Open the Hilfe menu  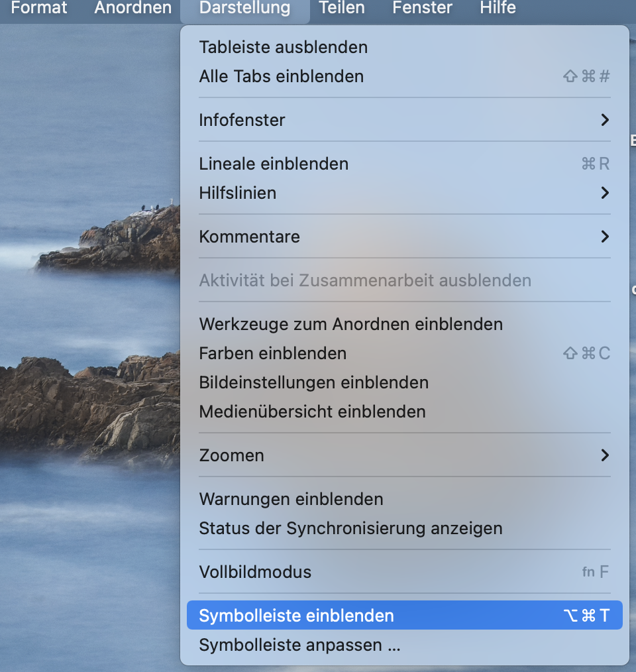[x=498, y=8]
